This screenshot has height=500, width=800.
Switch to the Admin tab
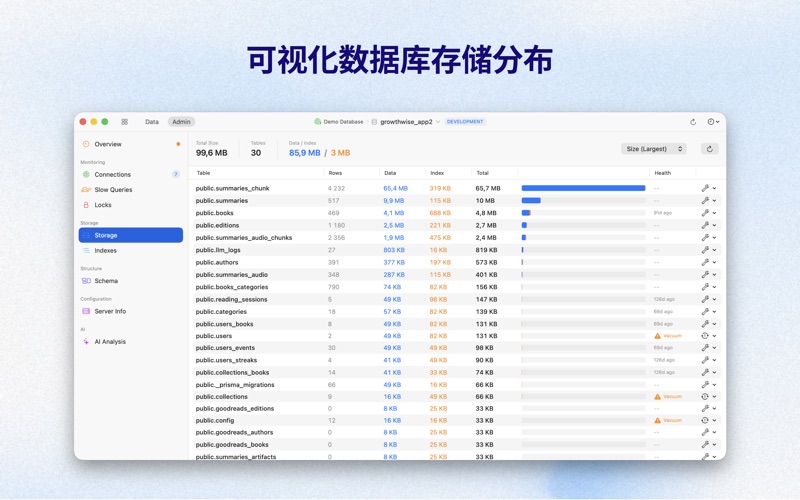[181, 122]
